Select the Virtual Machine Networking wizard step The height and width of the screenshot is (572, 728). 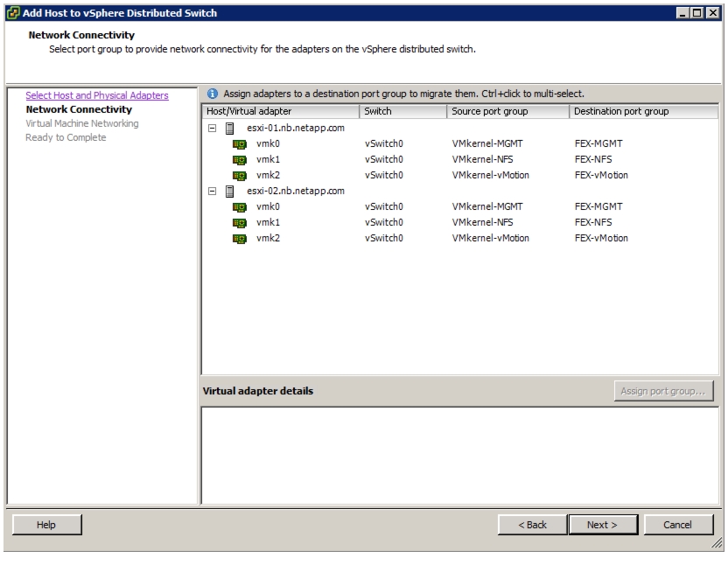[82, 123]
